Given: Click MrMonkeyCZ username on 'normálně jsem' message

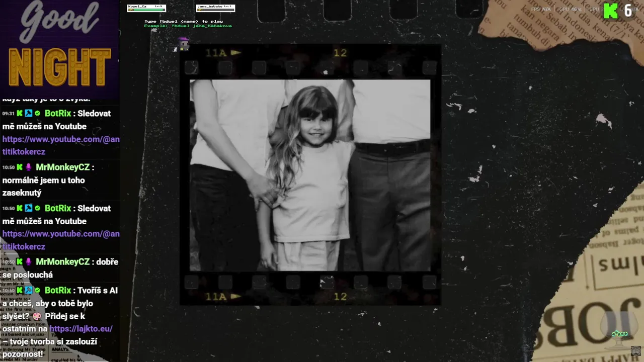Looking at the screenshot, I should tap(62, 167).
